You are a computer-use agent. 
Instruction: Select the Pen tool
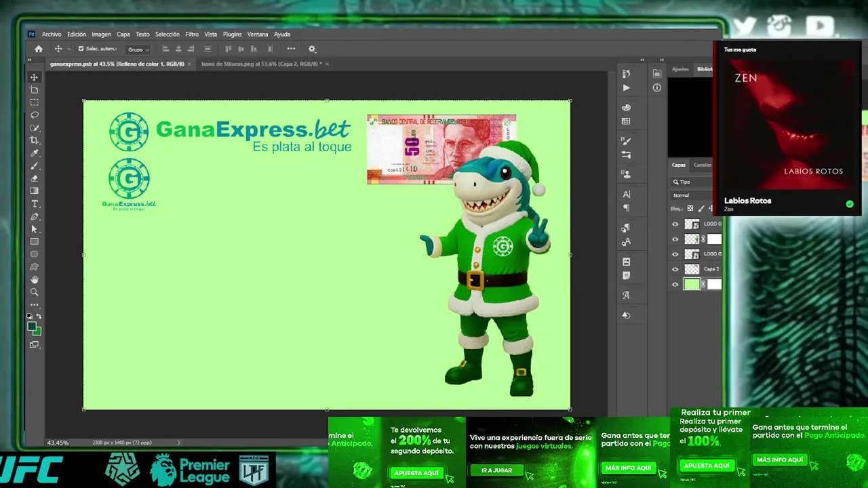[x=34, y=217]
